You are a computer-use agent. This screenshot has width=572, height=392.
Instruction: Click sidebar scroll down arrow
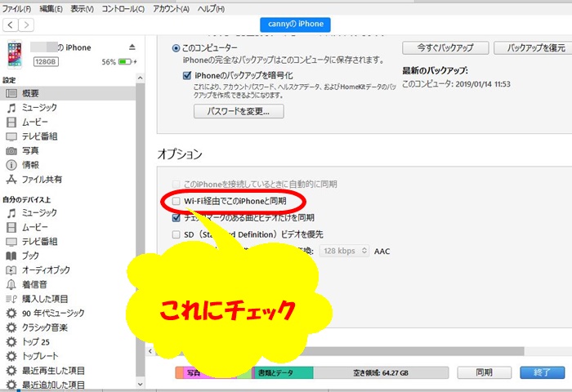click(x=140, y=385)
